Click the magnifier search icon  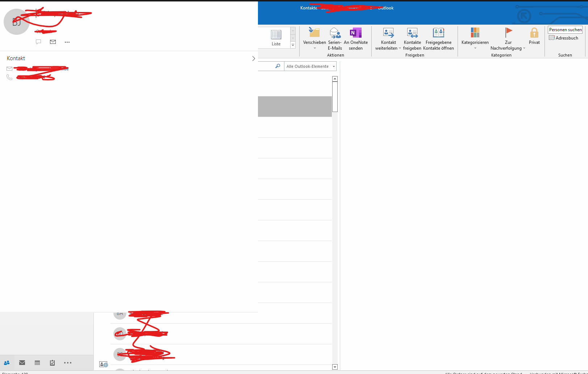[278, 66]
